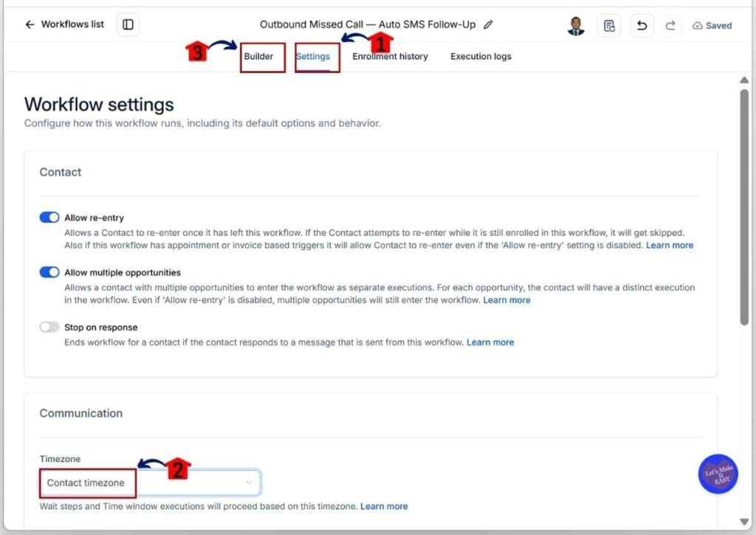Viewport: 756px width, 535px height.
Task: Click the scroll up arrow
Action: tap(744, 80)
